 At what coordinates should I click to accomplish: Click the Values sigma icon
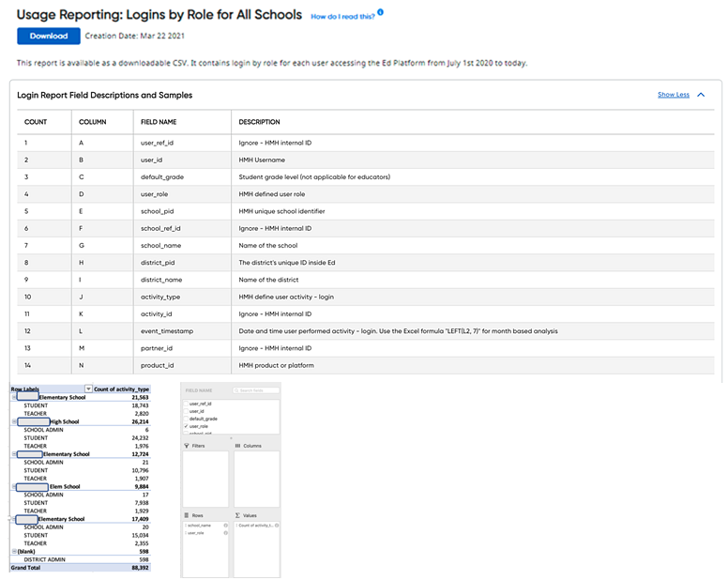coord(237,515)
